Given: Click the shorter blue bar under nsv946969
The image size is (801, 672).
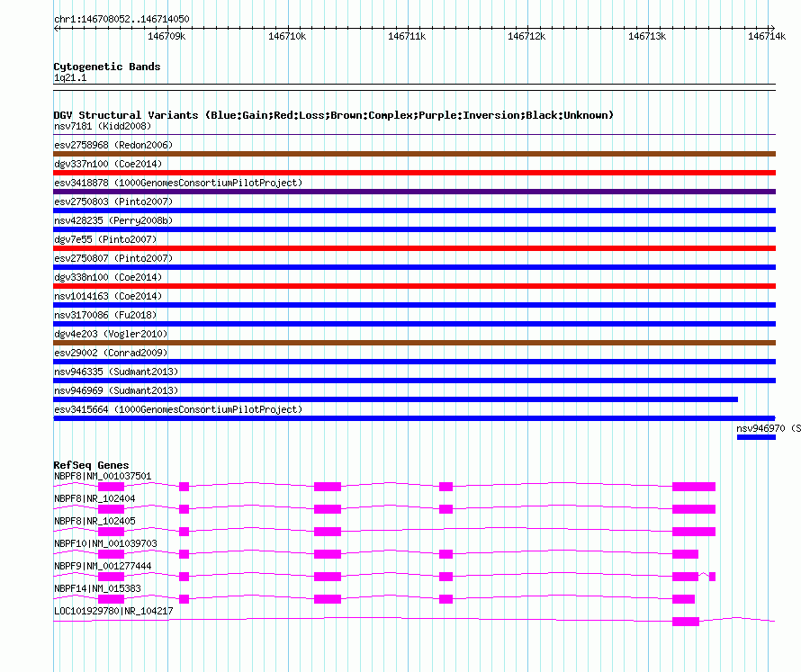Looking at the screenshot, I should (x=395, y=399).
